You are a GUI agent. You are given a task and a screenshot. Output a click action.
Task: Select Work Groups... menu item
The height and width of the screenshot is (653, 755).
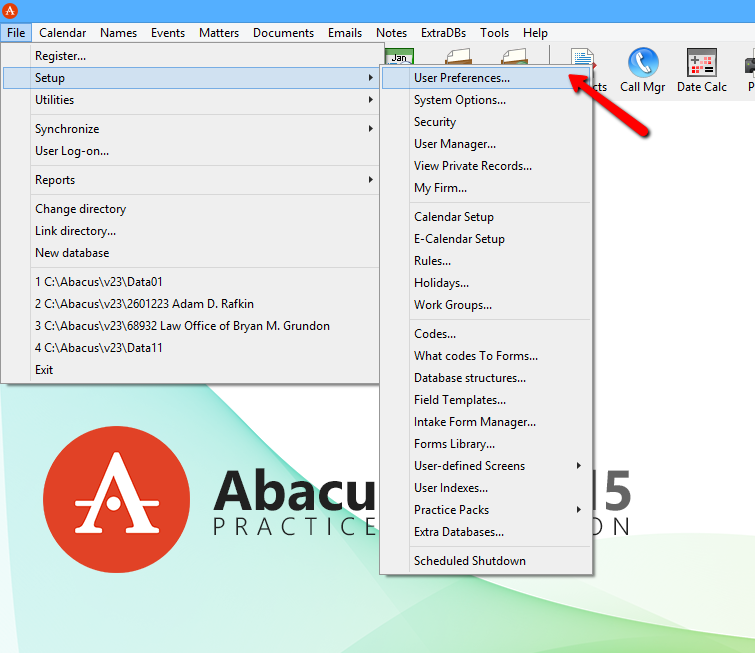tap(486, 305)
